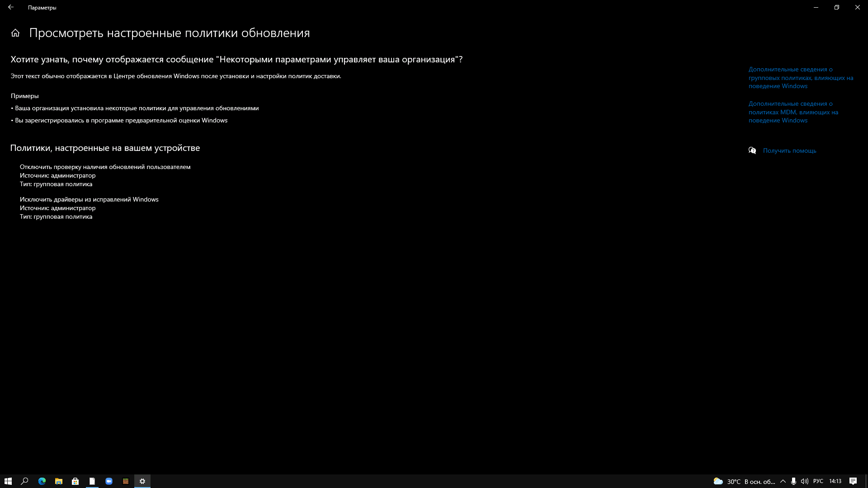This screenshot has width=868, height=488.
Task: Open File Explorer from taskbar
Action: coord(58,481)
